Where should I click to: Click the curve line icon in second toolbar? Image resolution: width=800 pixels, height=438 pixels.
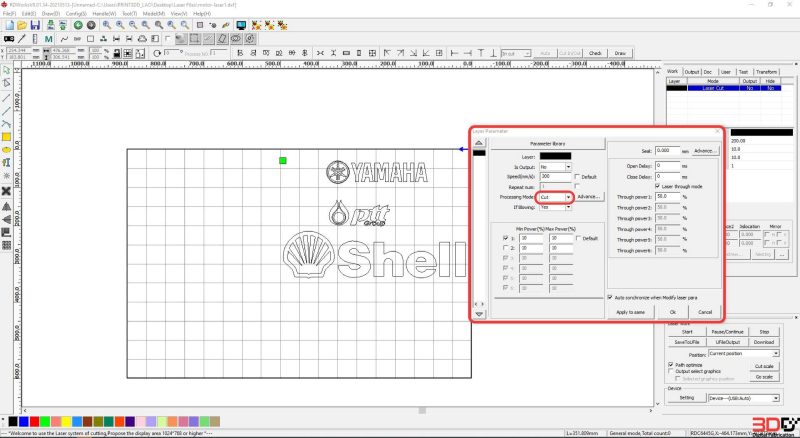(x=64, y=39)
